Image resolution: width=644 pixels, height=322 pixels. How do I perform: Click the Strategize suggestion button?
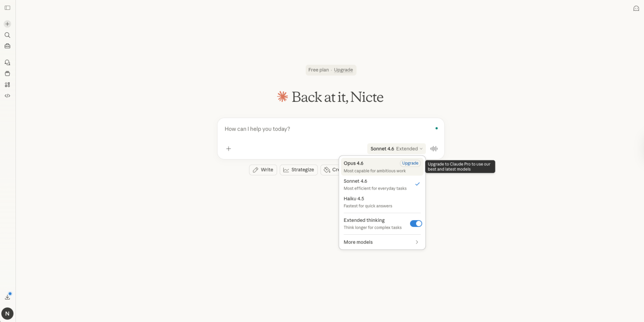click(299, 170)
